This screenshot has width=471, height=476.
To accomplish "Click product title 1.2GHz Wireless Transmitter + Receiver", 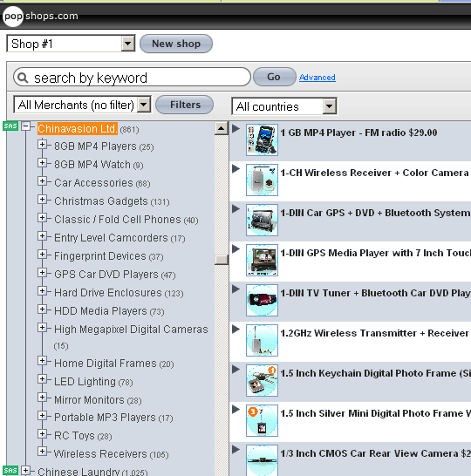I will [x=375, y=333].
